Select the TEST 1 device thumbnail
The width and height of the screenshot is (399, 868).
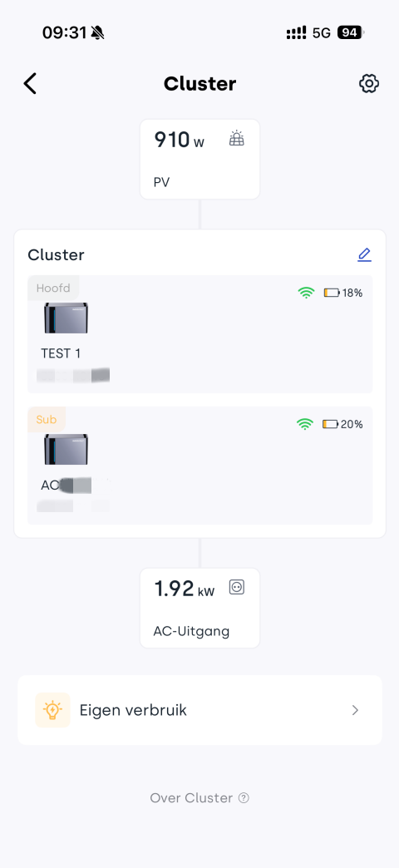tap(66, 318)
